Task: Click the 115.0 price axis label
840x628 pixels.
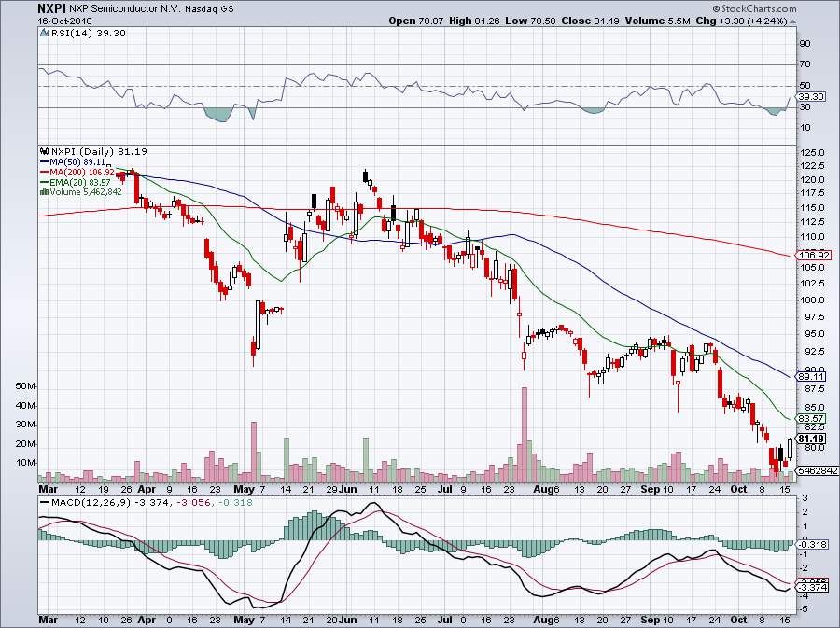Action: pos(812,208)
